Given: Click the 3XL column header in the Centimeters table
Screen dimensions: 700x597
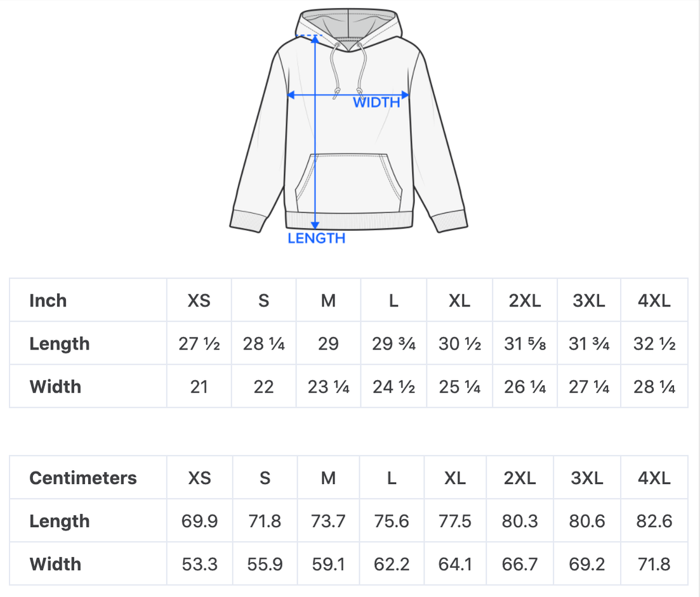Looking at the screenshot, I should click(587, 478).
